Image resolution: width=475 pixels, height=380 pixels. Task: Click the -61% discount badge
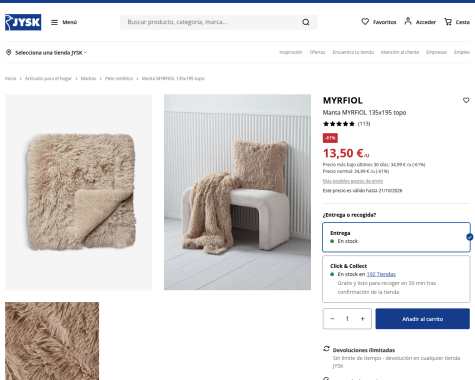pyautogui.click(x=330, y=138)
